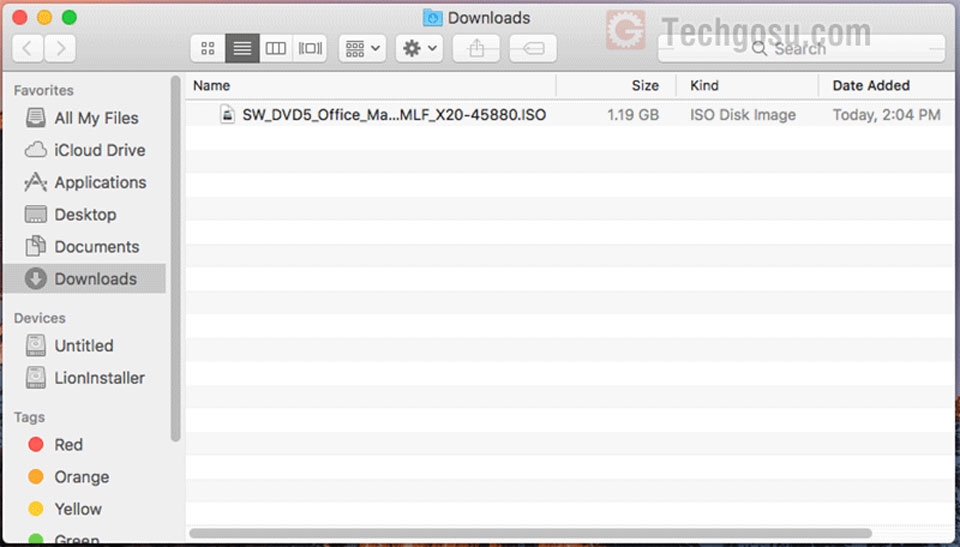Click the sidebar vertical scrollbar
Viewport: 960px width, 547px height.
[176, 257]
